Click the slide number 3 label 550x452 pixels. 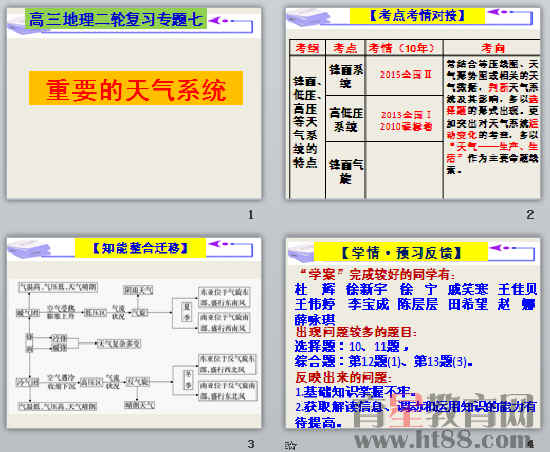(x=251, y=444)
